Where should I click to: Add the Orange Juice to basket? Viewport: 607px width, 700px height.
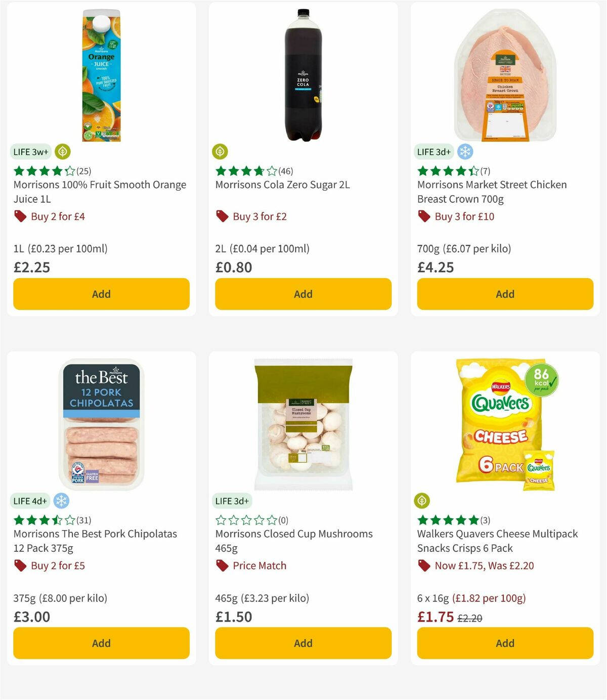tap(101, 294)
